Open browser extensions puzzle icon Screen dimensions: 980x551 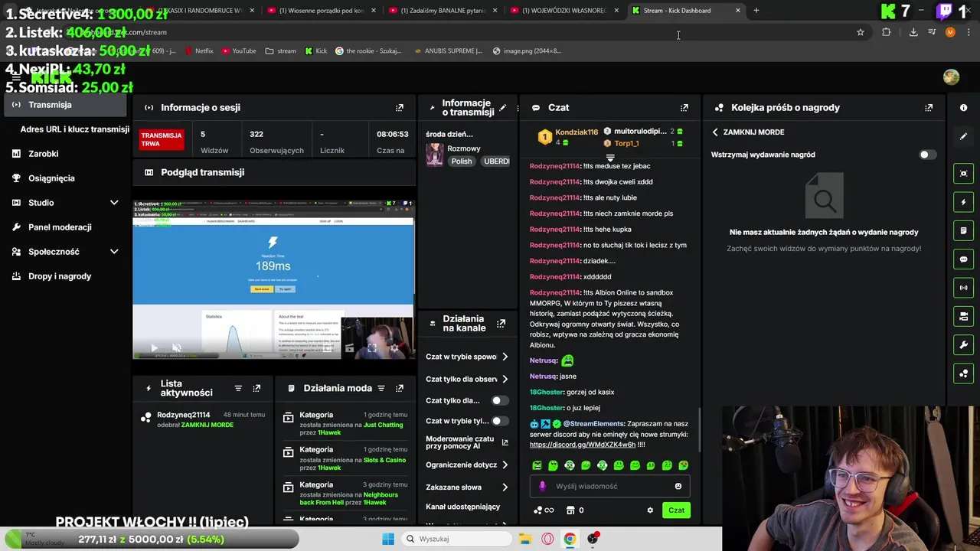point(886,32)
